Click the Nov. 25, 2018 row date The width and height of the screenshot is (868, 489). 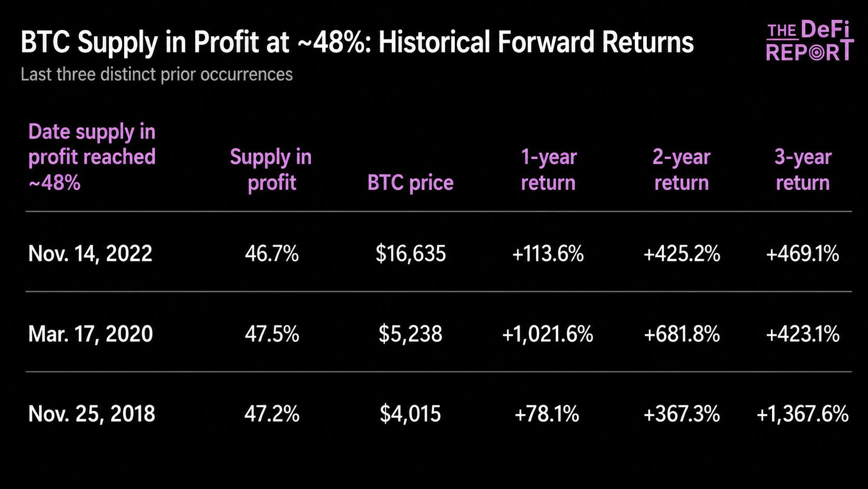coord(91,414)
